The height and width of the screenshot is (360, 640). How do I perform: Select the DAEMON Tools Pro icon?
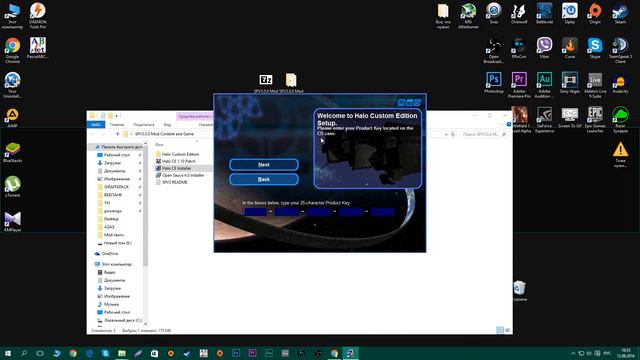click(38, 16)
